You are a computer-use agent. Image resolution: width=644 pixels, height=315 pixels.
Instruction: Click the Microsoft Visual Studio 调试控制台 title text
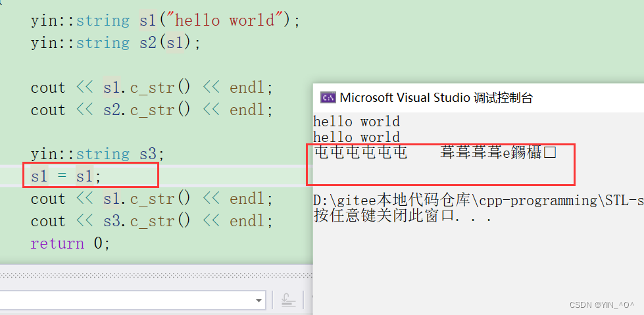[436, 98]
